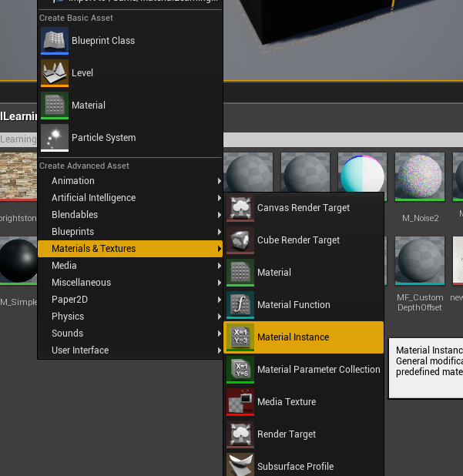Screen dimensions: 463x476
Task: Select Material Function text
Action: pyautogui.click(x=294, y=305)
